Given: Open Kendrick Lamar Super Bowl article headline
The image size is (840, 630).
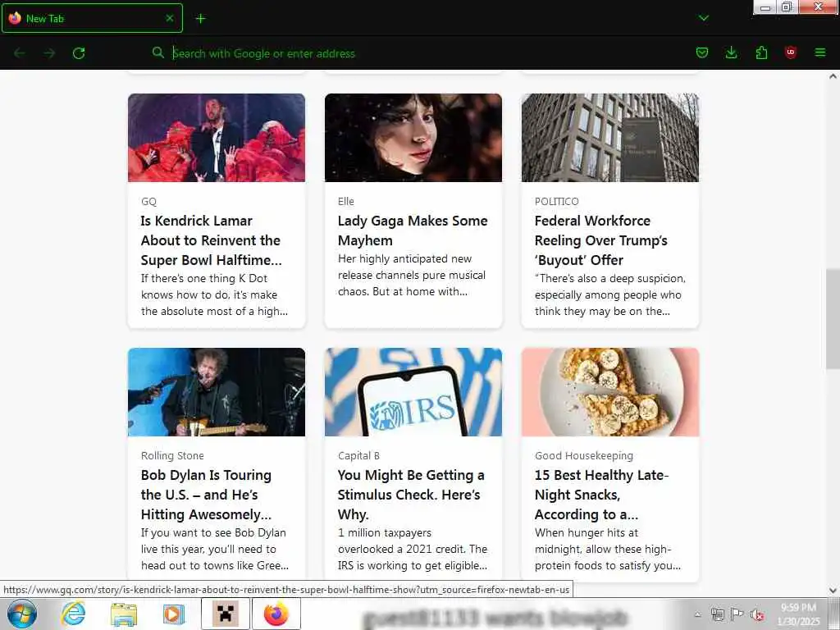Looking at the screenshot, I should tap(211, 240).
